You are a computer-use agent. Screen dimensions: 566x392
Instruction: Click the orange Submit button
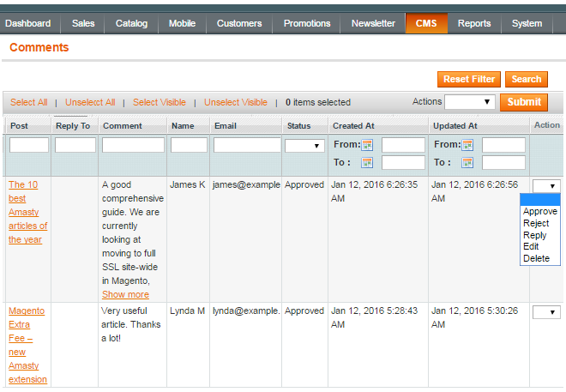coord(524,102)
